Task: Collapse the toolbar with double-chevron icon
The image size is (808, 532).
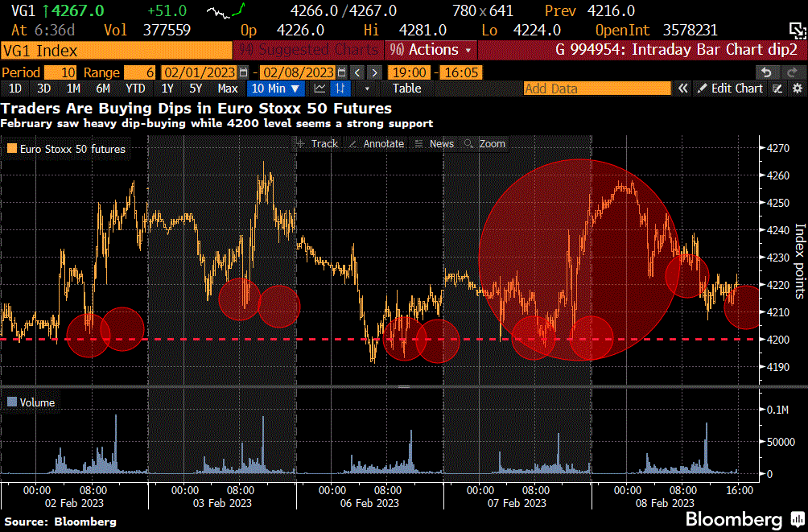Action: pos(682,89)
